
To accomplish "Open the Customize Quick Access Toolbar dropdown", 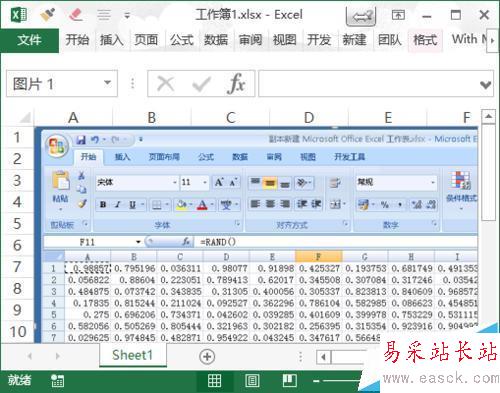I will coord(127,15).
